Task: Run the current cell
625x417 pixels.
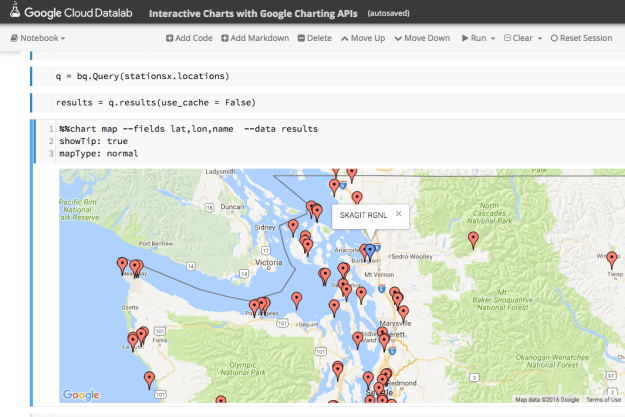Action: 474,38
